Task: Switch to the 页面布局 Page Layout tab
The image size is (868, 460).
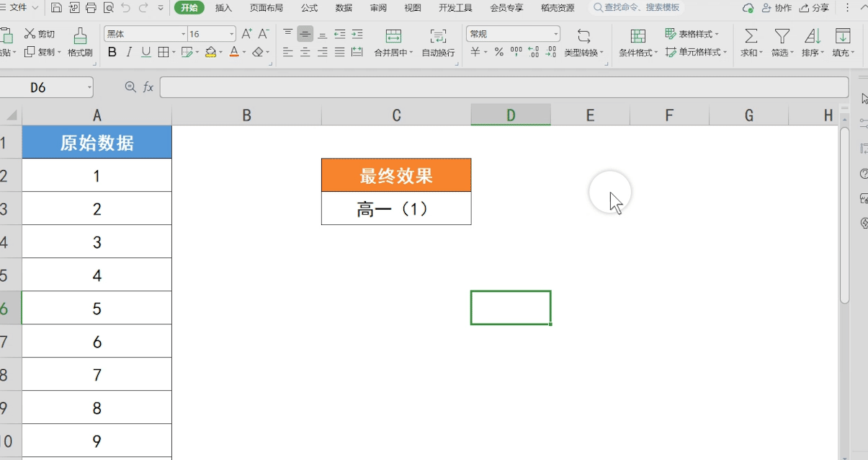Action: tap(267, 8)
